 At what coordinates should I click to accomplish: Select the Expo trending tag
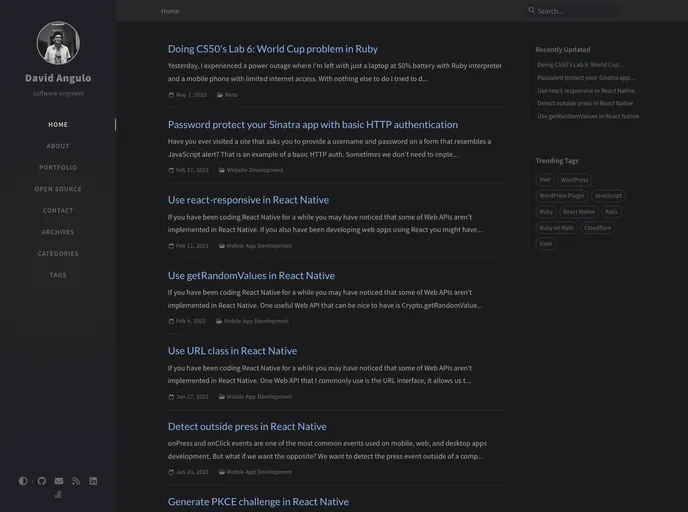546,243
